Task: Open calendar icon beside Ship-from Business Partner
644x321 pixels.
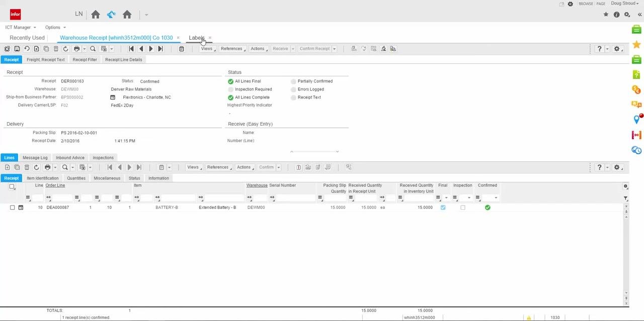Action: (113, 97)
